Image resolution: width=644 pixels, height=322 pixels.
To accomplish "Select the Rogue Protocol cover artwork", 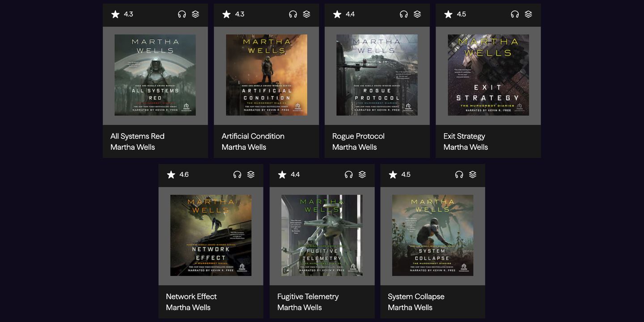I will point(377,75).
